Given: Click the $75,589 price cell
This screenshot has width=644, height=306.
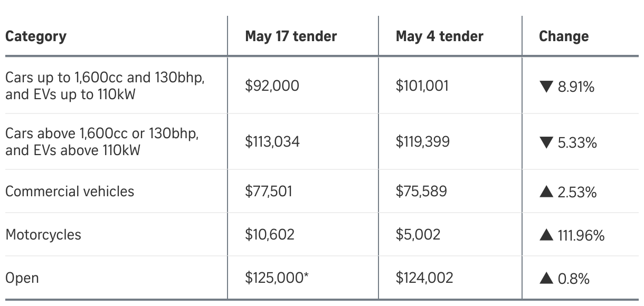Looking at the screenshot, I should click(421, 191).
